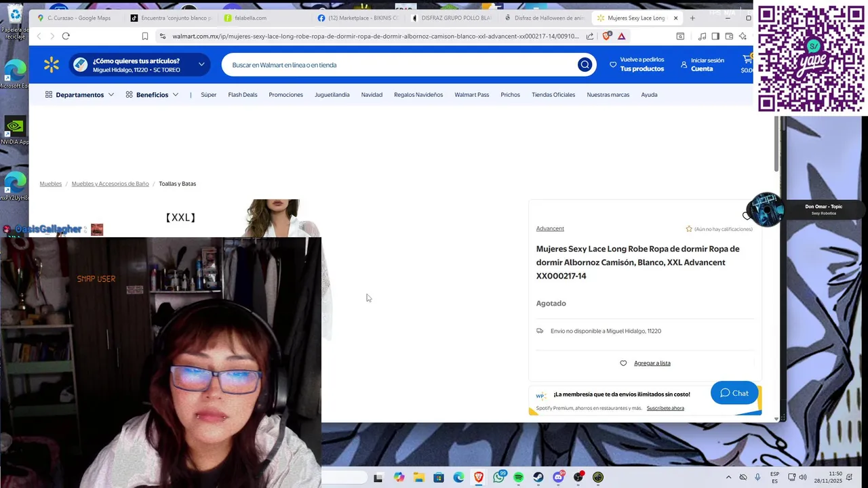Click the Walmart spark logo

[52, 65]
